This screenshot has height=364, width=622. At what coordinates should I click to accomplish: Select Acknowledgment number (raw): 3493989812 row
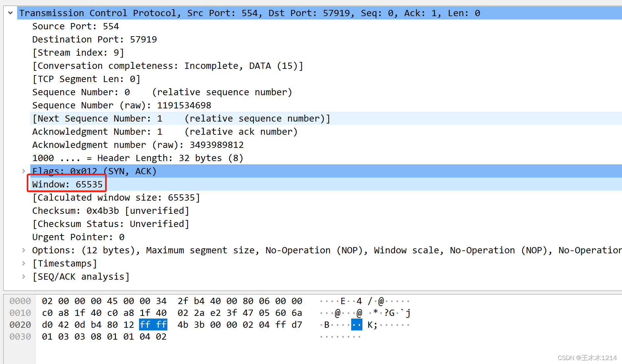pyautogui.click(x=326, y=145)
